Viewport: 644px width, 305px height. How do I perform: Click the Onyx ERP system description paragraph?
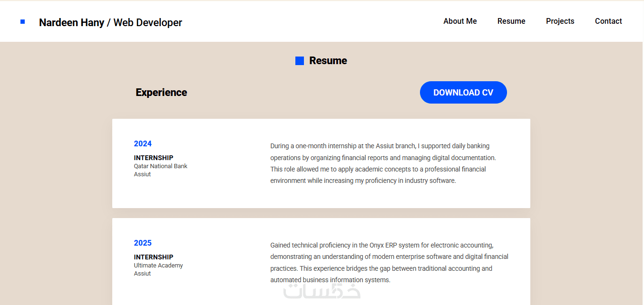(x=389, y=263)
